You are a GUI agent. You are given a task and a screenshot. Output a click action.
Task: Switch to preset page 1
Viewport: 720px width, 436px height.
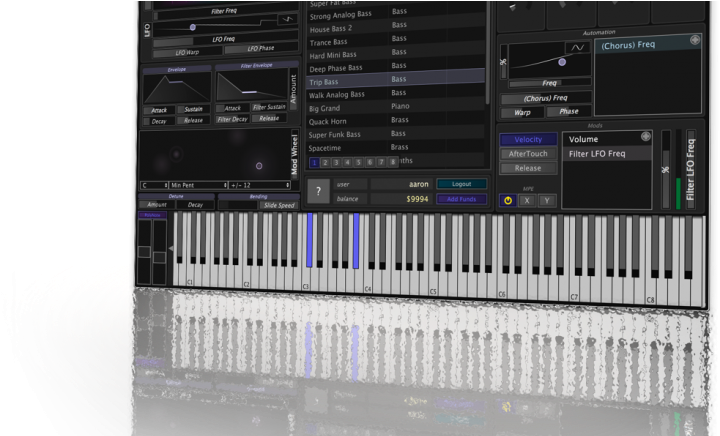click(x=315, y=162)
